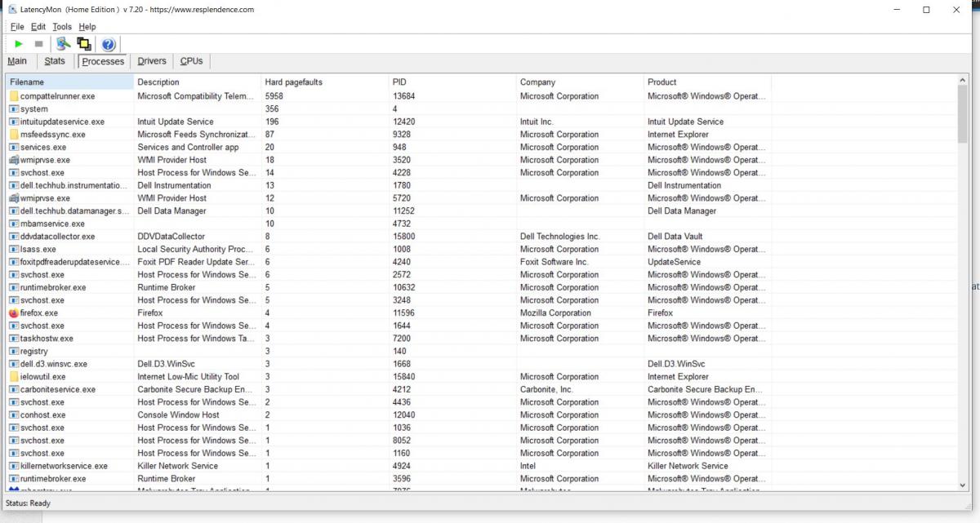Click the icon beside ddvdatacollector.exe
The height and width of the screenshot is (523, 980).
(14, 237)
